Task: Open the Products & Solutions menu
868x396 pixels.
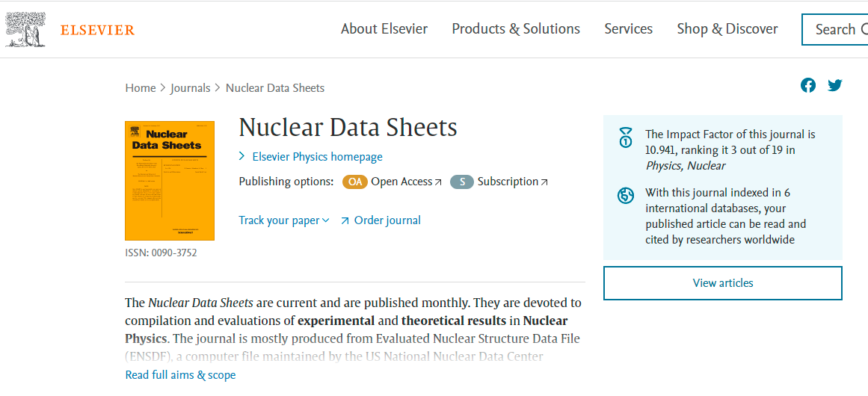Action: click(516, 29)
